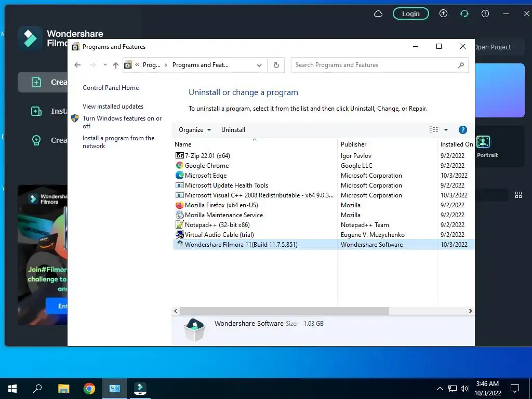This screenshot has width=532, height=399.
Task: Click the Uninstall toolbar button
Action: pos(233,130)
